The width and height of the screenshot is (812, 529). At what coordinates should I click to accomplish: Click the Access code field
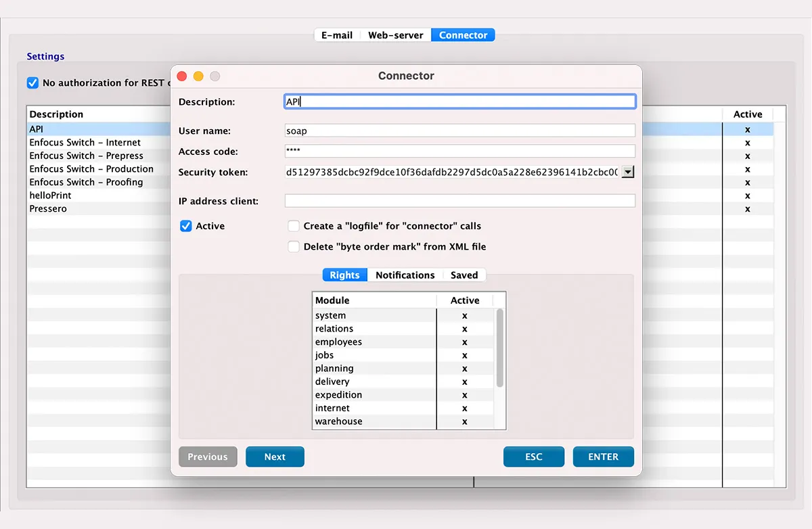click(459, 152)
